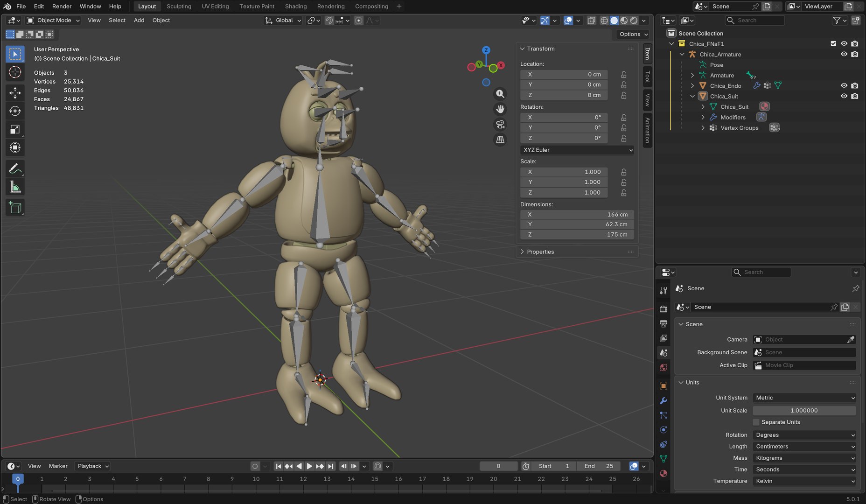The image size is (866, 504).
Task: Hide Chica_Endo in the viewport
Action: click(844, 85)
